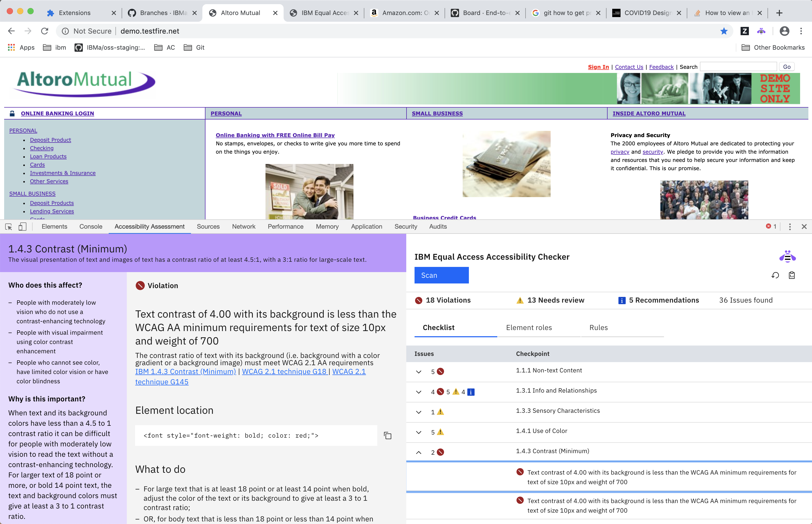Open the Audits DevTools tab
Screen dimensions: 812x524
pyautogui.click(x=438, y=227)
